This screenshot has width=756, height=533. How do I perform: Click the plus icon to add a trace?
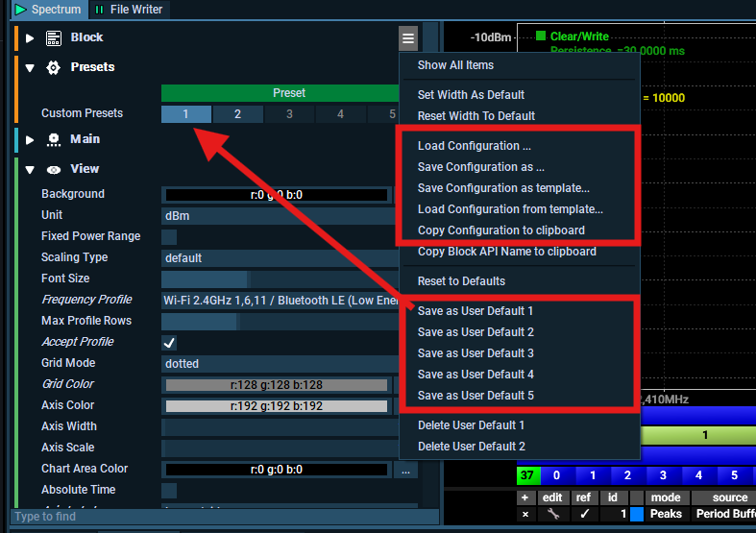pyautogui.click(x=524, y=497)
